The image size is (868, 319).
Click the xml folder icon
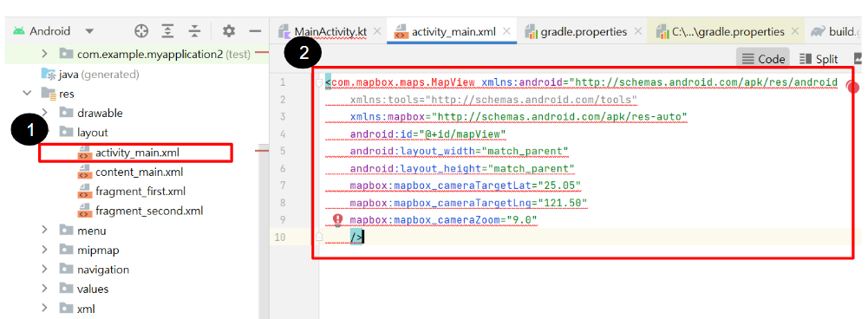point(66,309)
